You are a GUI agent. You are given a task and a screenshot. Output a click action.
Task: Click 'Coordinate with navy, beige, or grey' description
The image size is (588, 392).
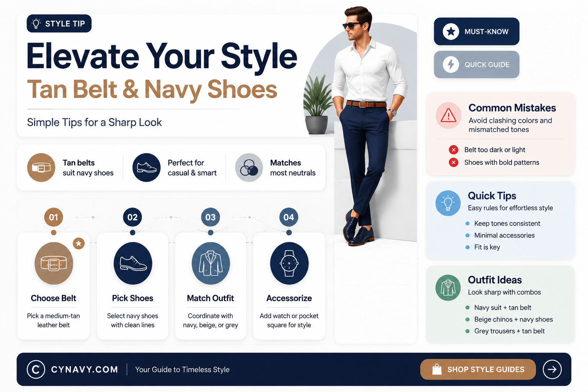click(x=211, y=320)
